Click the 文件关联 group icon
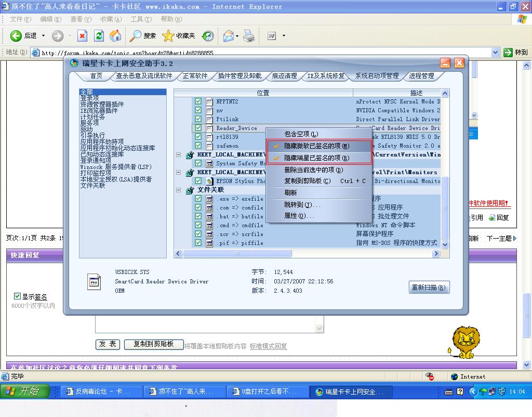Screen dimensions: 532x417 click(190, 190)
